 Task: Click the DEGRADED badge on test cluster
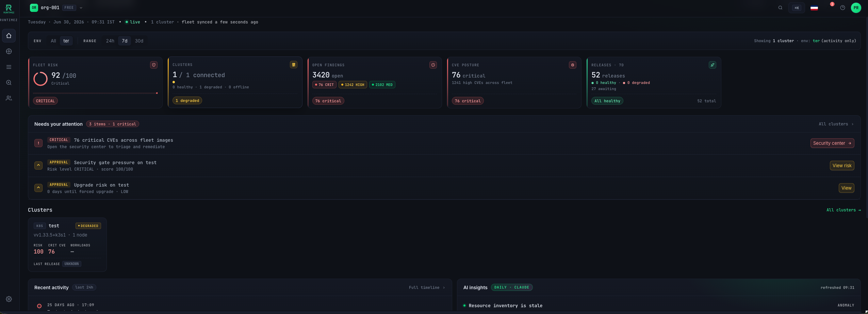click(x=88, y=226)
